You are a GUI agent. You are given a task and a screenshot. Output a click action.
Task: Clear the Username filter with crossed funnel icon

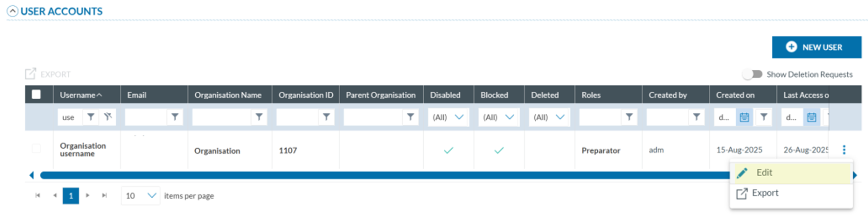coord(107,117)
